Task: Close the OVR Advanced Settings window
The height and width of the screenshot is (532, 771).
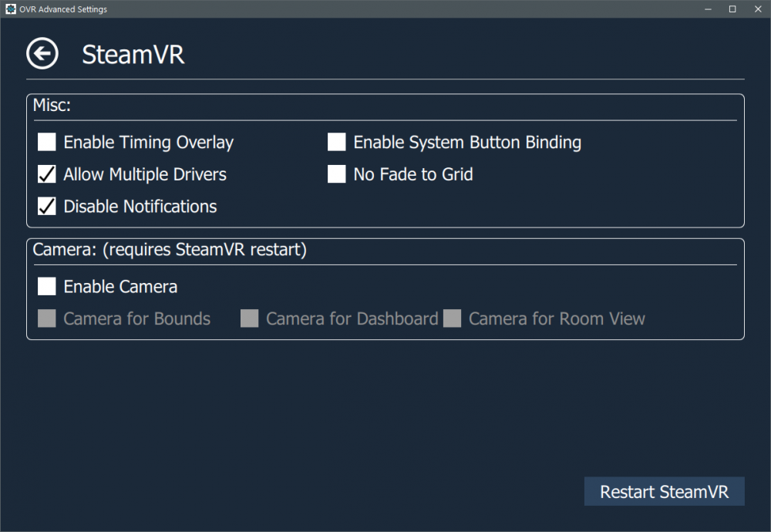Action: [x=758, y=8]
